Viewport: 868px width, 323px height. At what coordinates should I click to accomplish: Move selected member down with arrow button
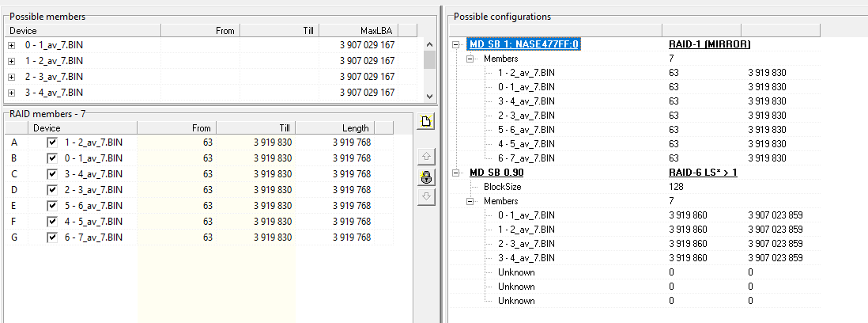(426, 196)
